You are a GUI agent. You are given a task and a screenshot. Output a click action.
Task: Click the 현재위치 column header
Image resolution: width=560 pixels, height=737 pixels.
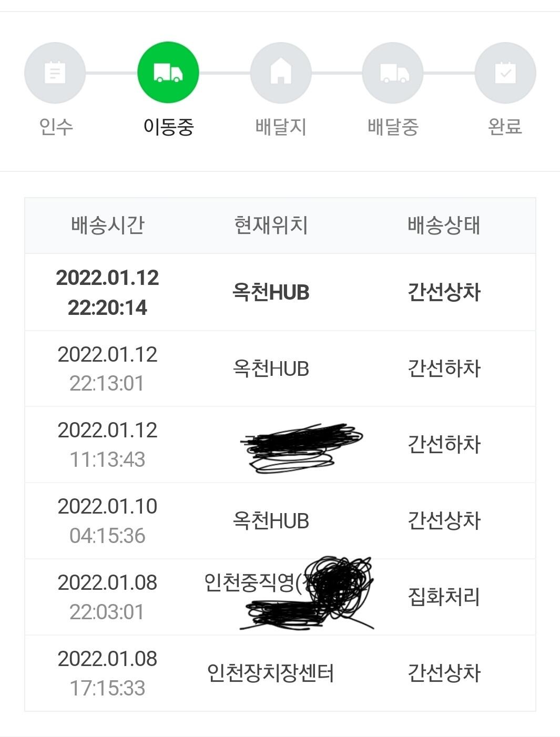tap(271, 225)
